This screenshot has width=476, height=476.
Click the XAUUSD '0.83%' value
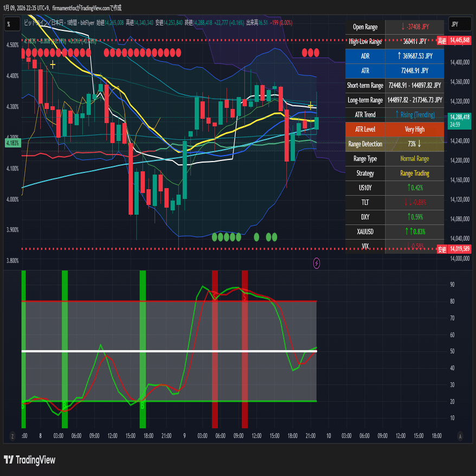[x=415, y=231]
